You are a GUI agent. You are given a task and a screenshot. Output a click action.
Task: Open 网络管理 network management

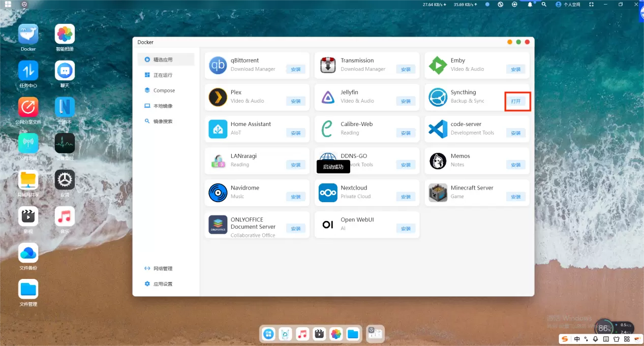tap(163, 268)
